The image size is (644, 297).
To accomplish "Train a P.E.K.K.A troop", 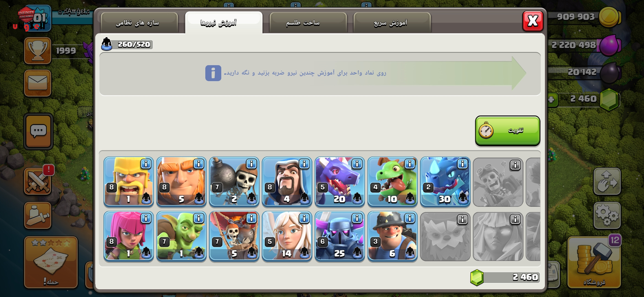I will (x=340, y=236).
